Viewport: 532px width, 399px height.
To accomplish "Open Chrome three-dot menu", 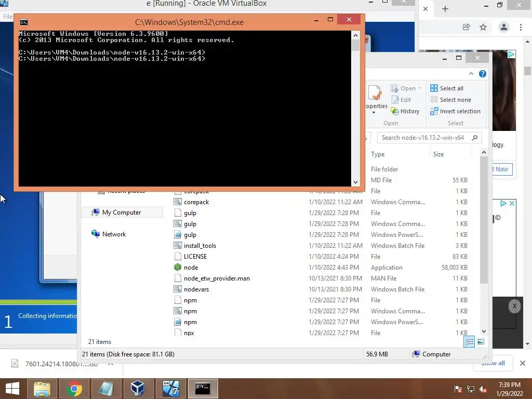I will coord(521,27).
